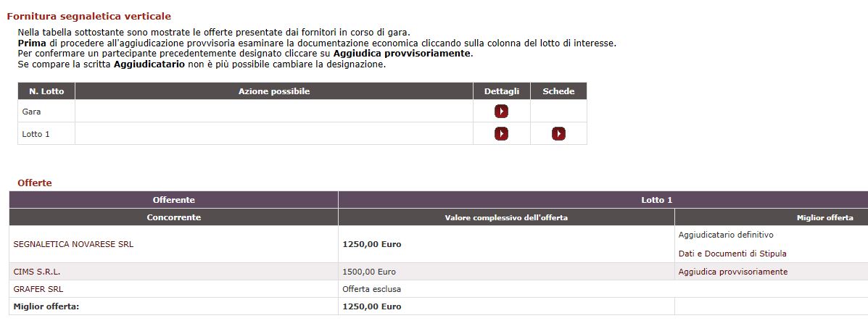Click the "Aggiudicatario definitivo" text
The width and height of the screenshot is (868, 326).
pos(726,235)
